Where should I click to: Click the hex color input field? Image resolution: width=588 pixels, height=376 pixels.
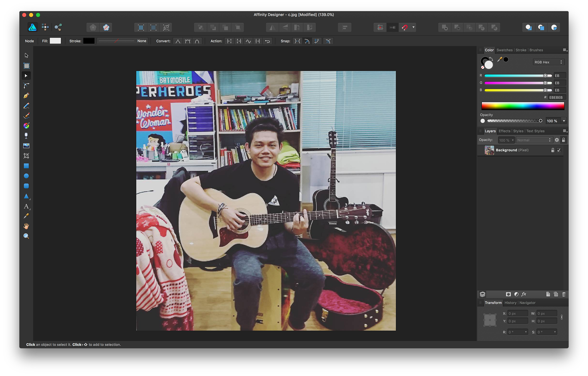point(556,97)
